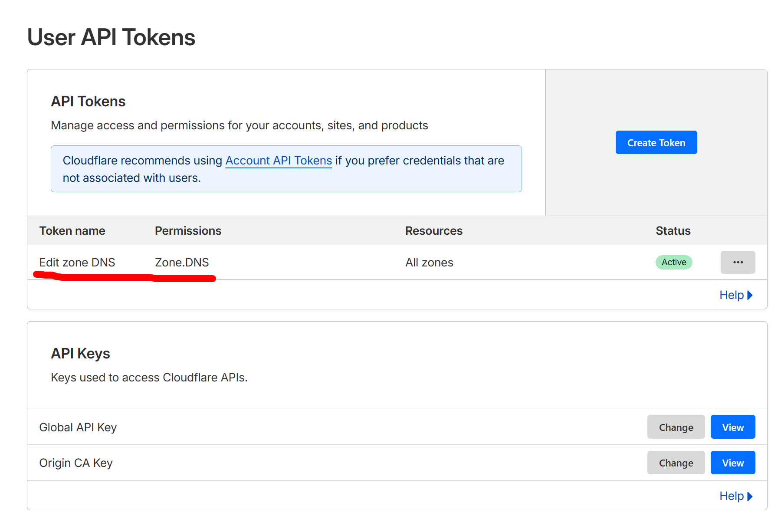Click the 'Keys used to access Cloudflare APIs.' text
The width and height of the screenshot is (781, 532).
(149, 378)
